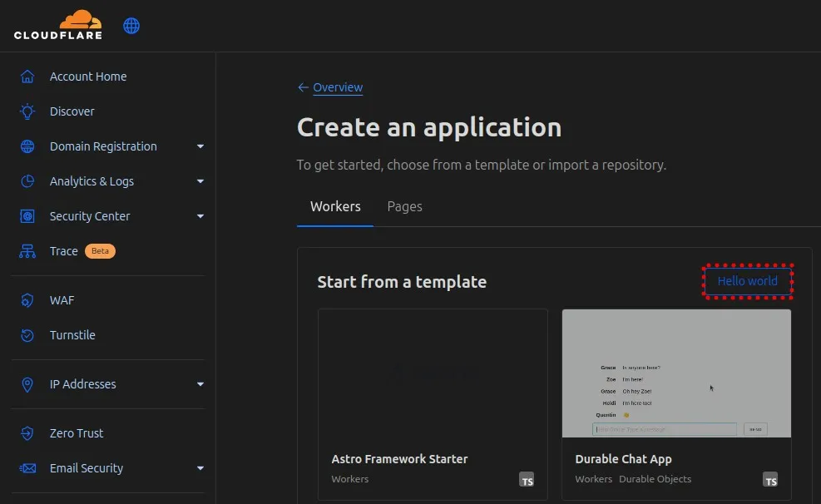The height and width of the screenshot is (504, 821).
Task: Click the Analytics & Logs chart icon
Action: click(x=27, y=181)
